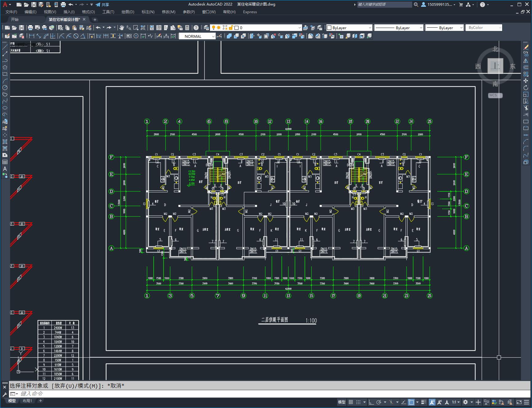
Task: Click the Linear dimension tool
Action: (32, 36)
